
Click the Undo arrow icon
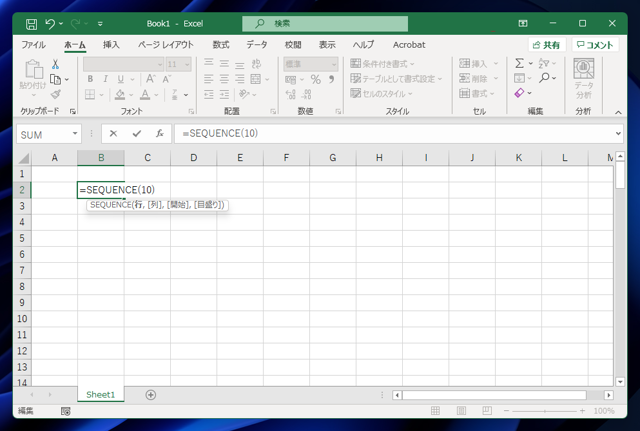[x=50, y=24]
